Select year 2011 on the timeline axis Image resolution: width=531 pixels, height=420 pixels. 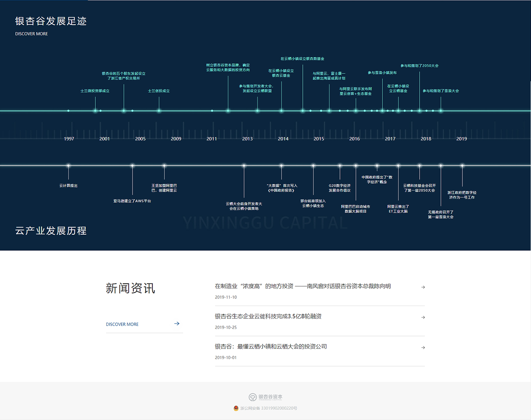pos(212,139)
